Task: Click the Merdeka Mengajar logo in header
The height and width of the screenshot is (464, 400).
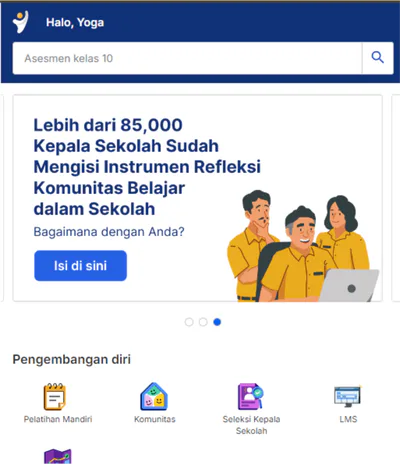Action: [21, 22]
